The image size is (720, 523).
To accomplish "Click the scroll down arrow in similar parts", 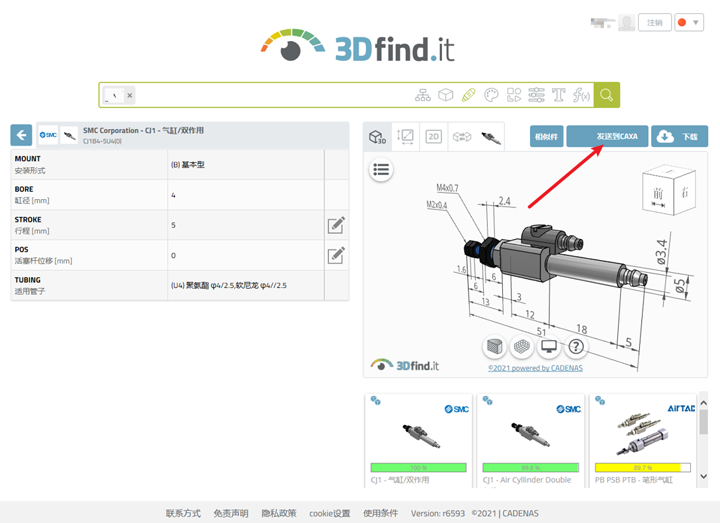I will pyautogui.click(x=703, y=477).
